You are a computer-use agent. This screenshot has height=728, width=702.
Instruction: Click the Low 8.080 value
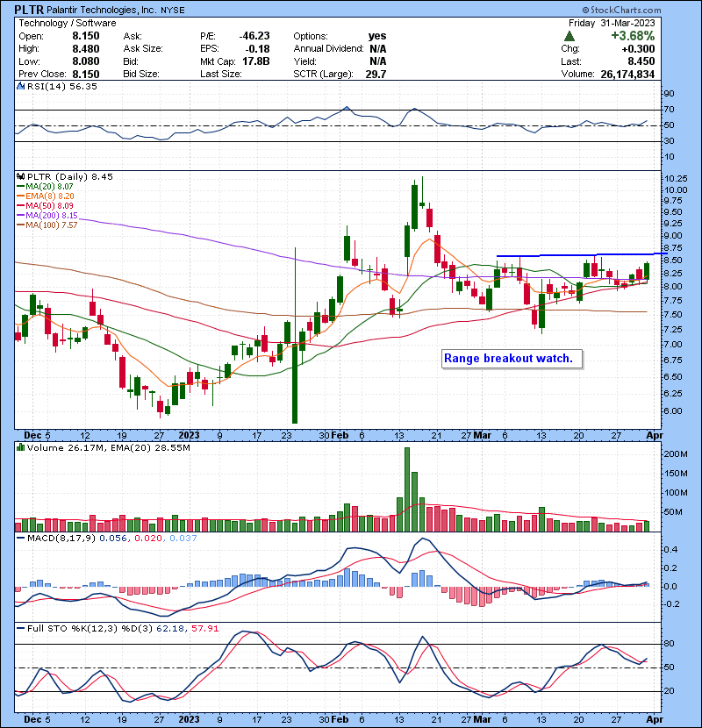point(86,61)
